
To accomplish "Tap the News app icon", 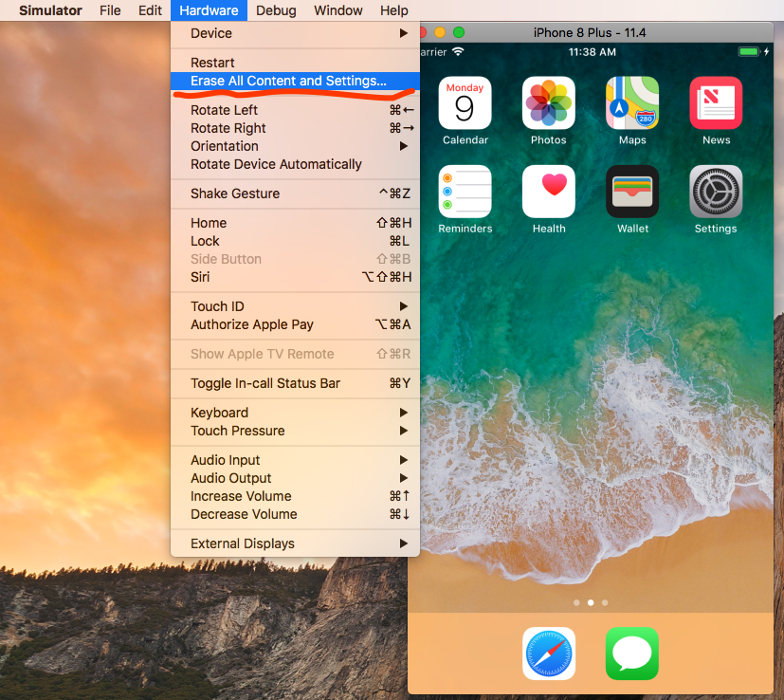I will coord(716,102).
